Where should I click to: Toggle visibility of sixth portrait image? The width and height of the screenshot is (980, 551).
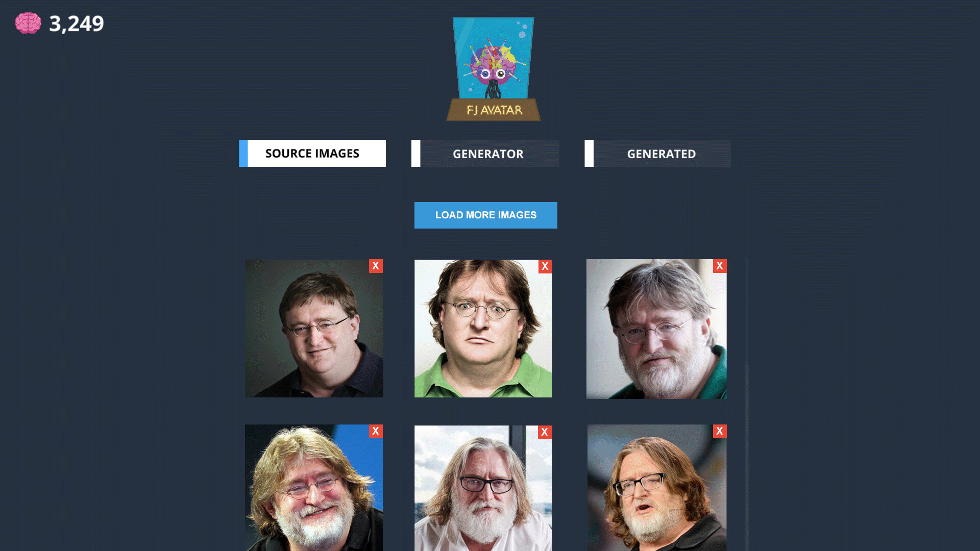(719, 431)
